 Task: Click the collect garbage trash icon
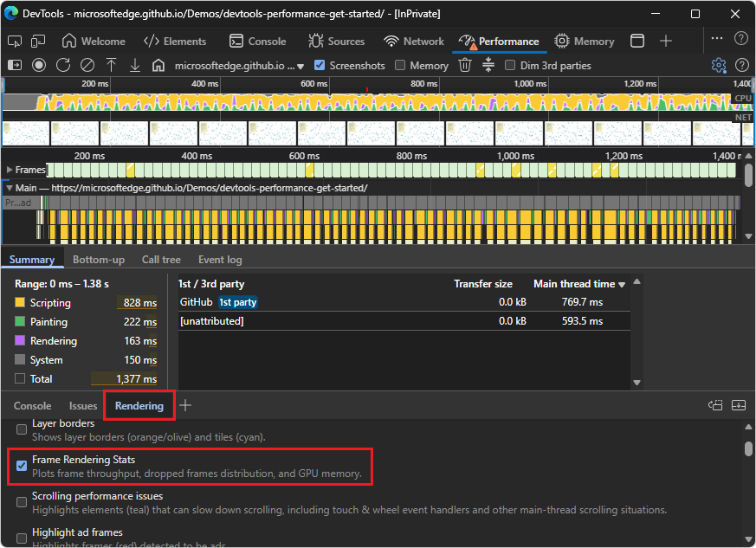[465, 65]
